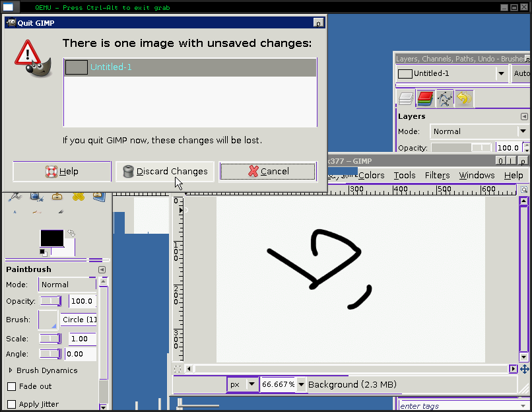Switch to the Layers tab icon
This screenshot has height=412, width=532.
tap(406, 99)
